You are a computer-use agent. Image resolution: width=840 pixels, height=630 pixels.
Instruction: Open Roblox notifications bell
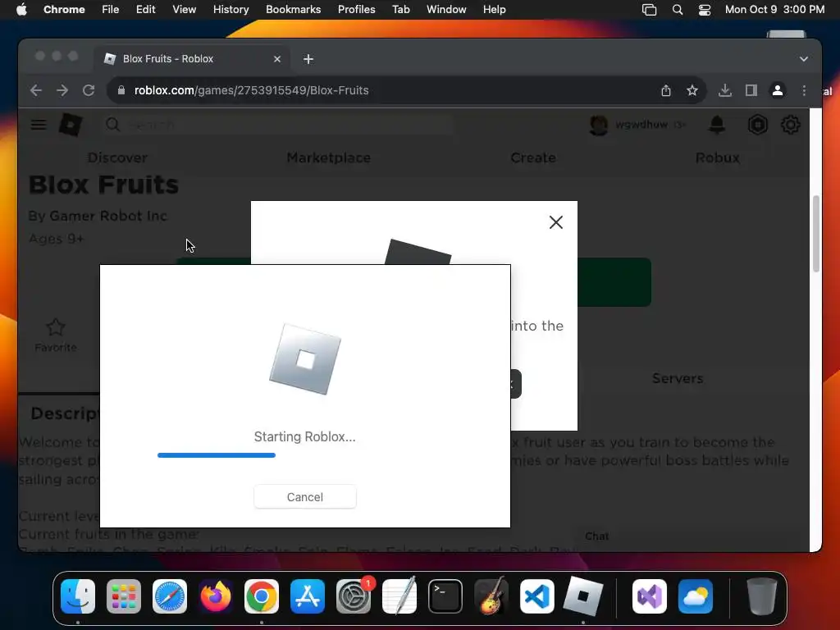pos(717,125)
